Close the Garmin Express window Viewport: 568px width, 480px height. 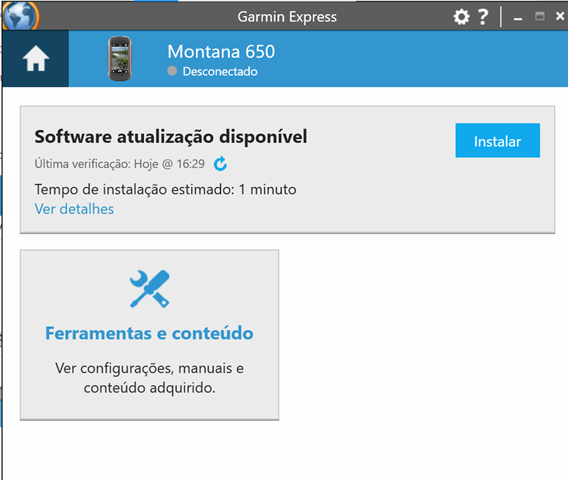point(560,16)
